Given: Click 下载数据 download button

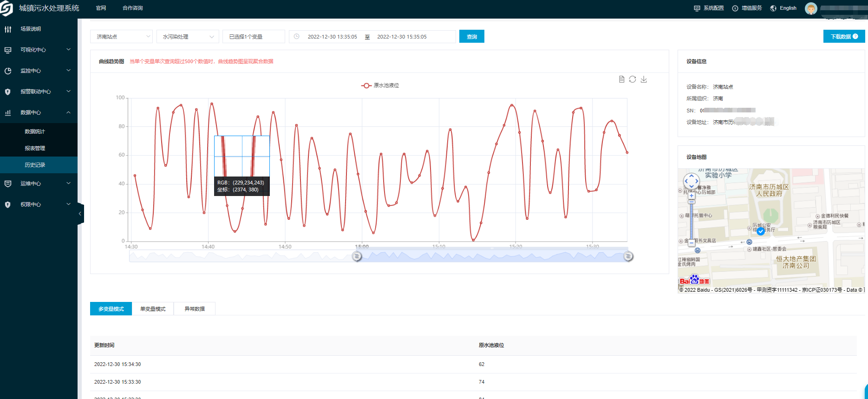Looking at the screenshot, I should [843, 37].
